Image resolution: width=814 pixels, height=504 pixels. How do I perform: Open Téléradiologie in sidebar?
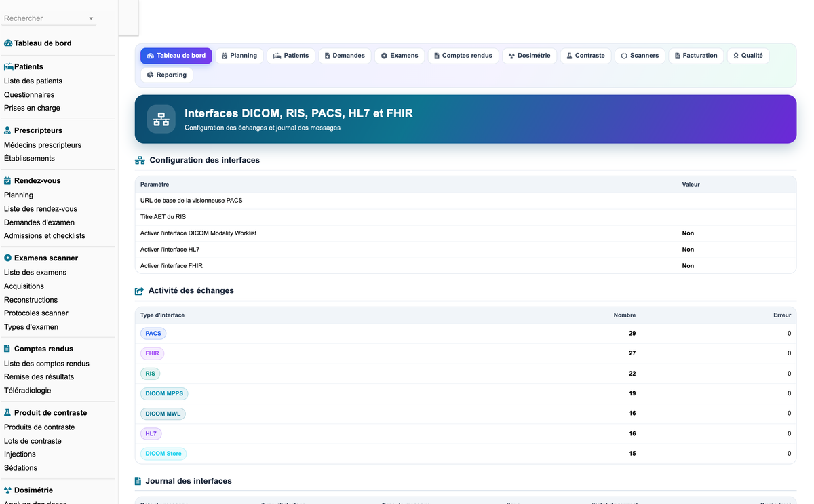[x=27, y=391]
